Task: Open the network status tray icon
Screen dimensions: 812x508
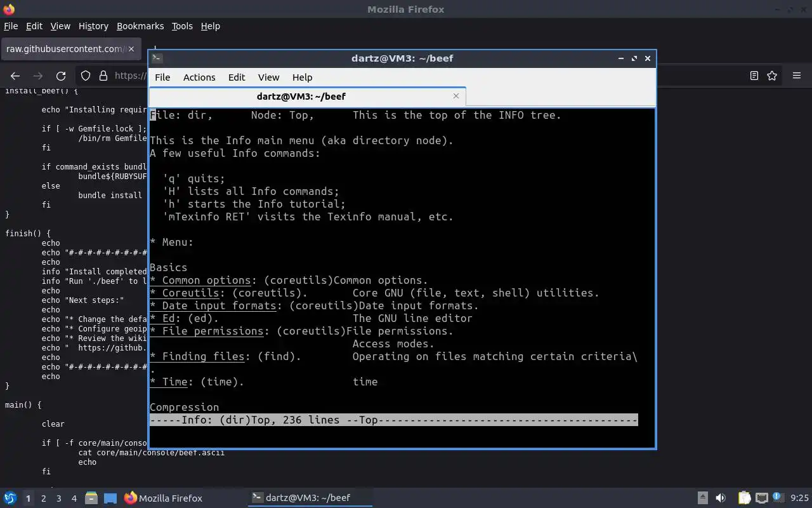Action: (761, 498)
